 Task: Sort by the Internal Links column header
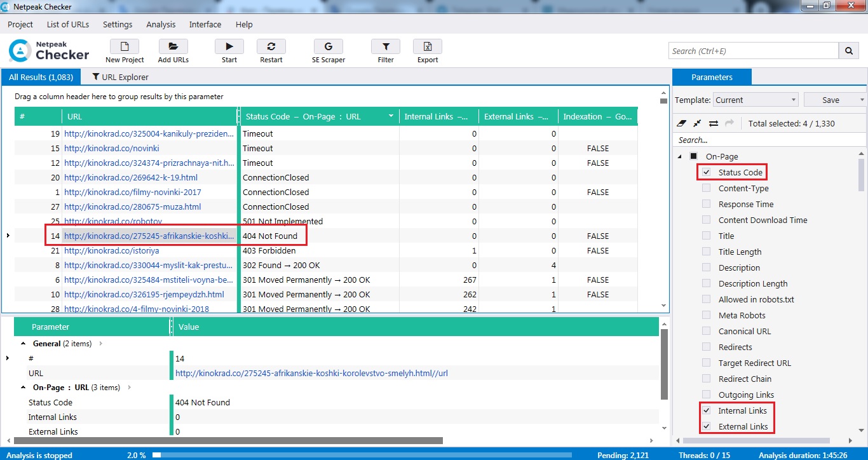tap(439, 116)
